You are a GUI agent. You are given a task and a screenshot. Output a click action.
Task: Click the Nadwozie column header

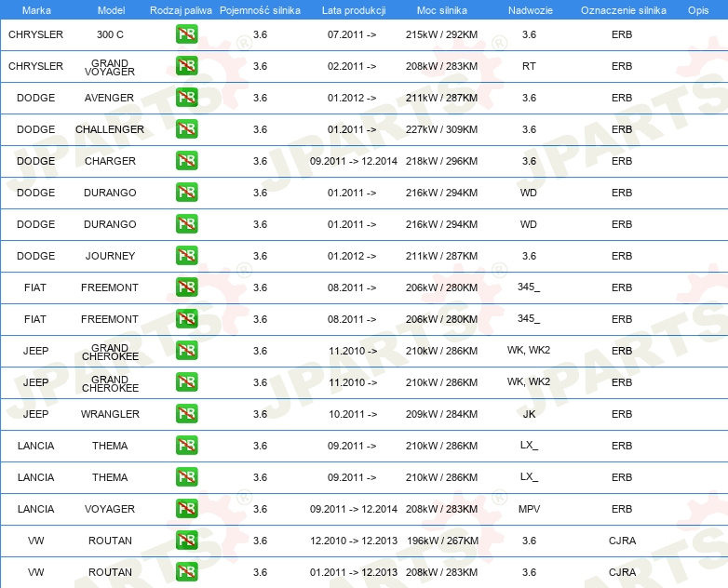point(531,10)
